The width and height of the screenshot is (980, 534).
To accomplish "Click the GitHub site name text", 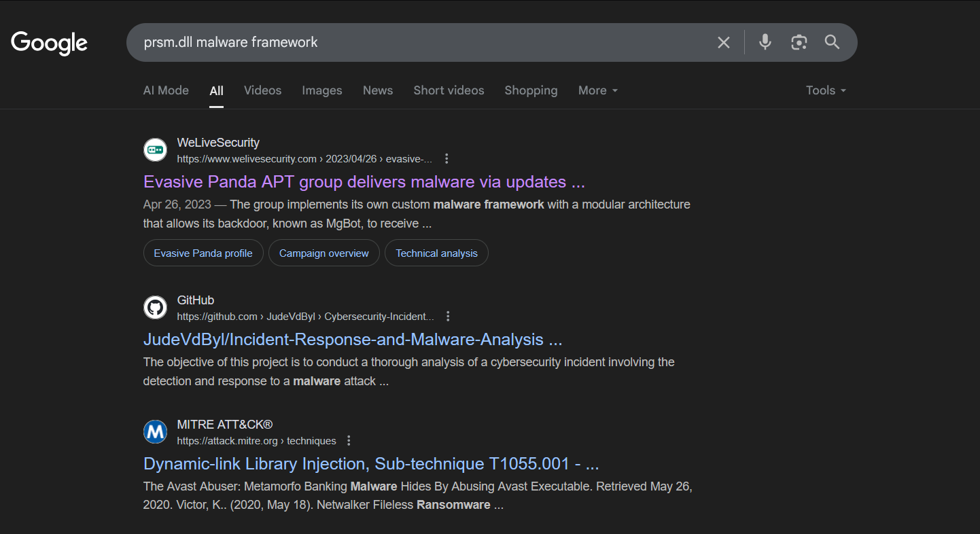I will pos(196,300).
